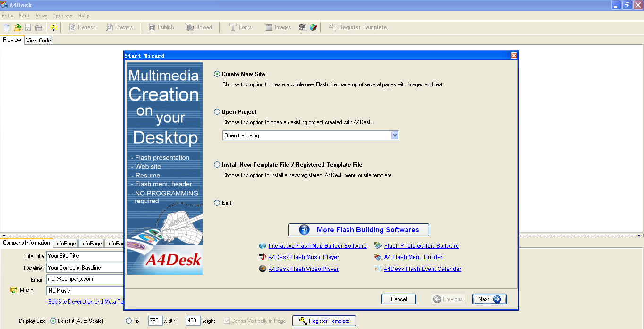The width and height of the screenshot is (644, 329).
Task: Click the Music note icon beside Music
Action: pyautogui.click(x=14, y=290)
